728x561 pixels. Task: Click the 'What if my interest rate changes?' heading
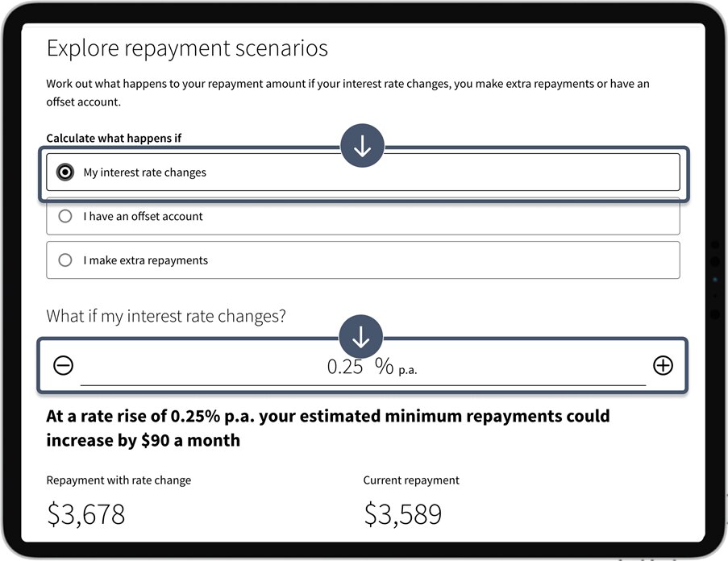pyautogui.click(x=166, y=316)
